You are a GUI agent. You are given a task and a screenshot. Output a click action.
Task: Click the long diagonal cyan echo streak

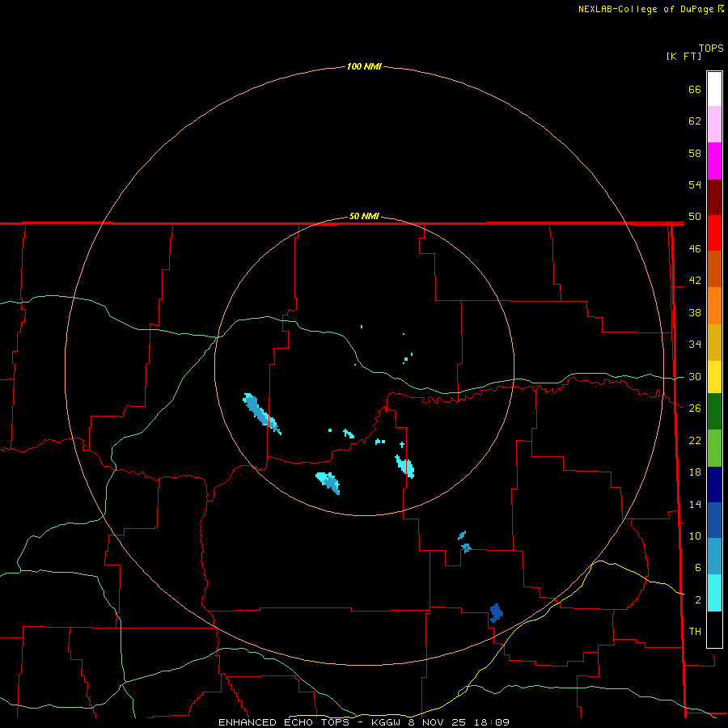[x=262, y=413]
